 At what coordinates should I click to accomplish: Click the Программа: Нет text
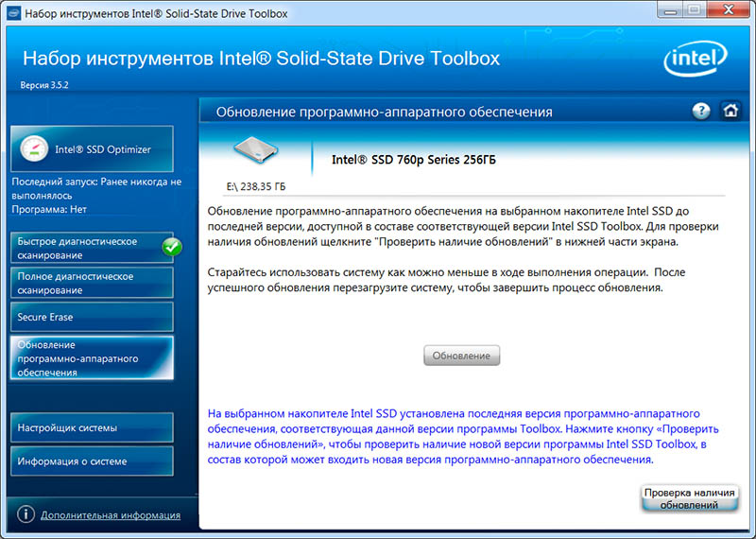click(x=49, y=209)
